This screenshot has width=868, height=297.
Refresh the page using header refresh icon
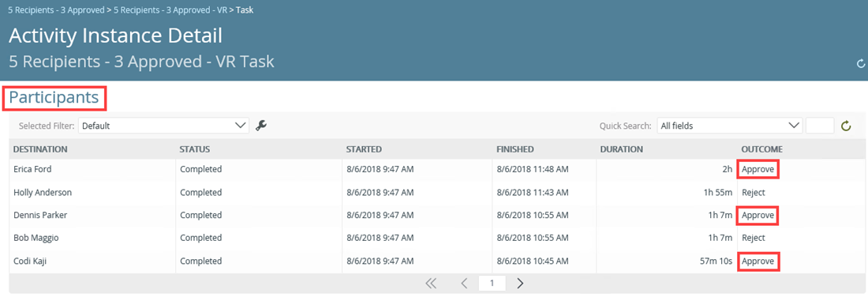(860, 64)
